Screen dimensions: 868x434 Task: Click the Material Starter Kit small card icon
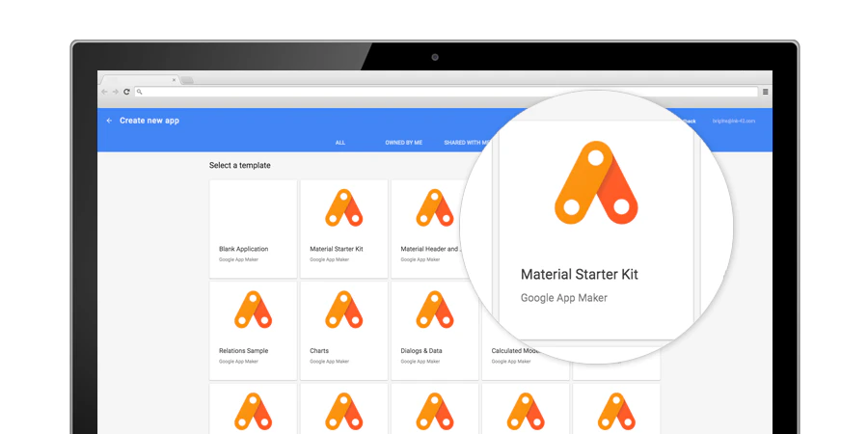coord(343,207)
